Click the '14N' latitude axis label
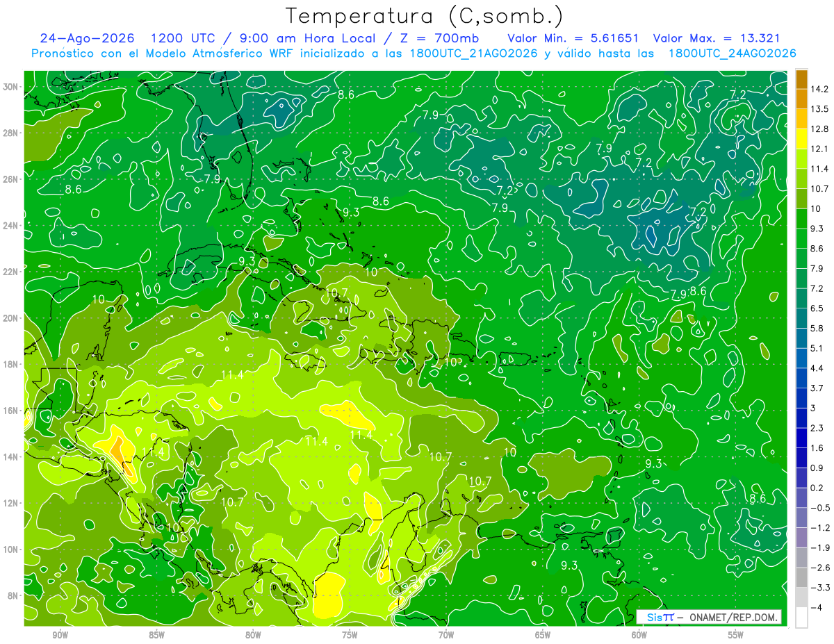The height and width of the screenshot is (644, 834). [10, 456]
